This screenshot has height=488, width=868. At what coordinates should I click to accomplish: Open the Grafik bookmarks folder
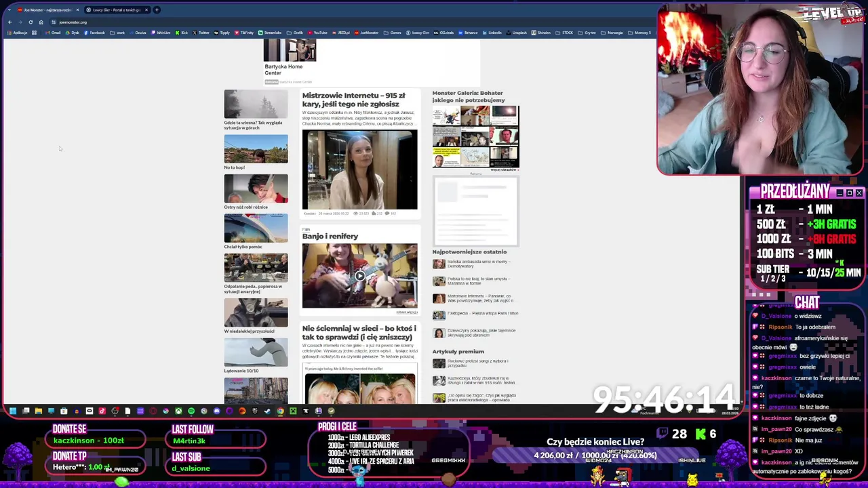pos(295,33)
